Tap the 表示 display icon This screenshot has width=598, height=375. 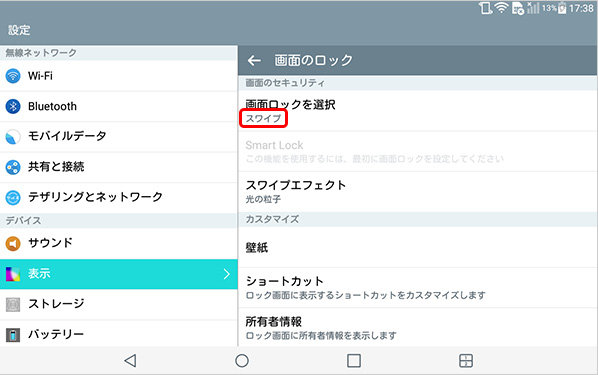click(13, 274)
